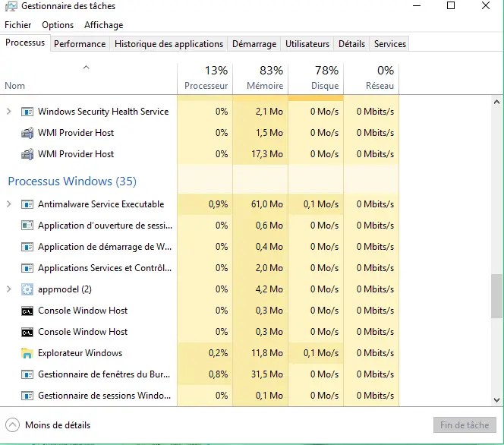Image resolution: width=504 pixels, height=445 pixels.
Task: Select Windows Security Health Service row
Action: (200, 112)
